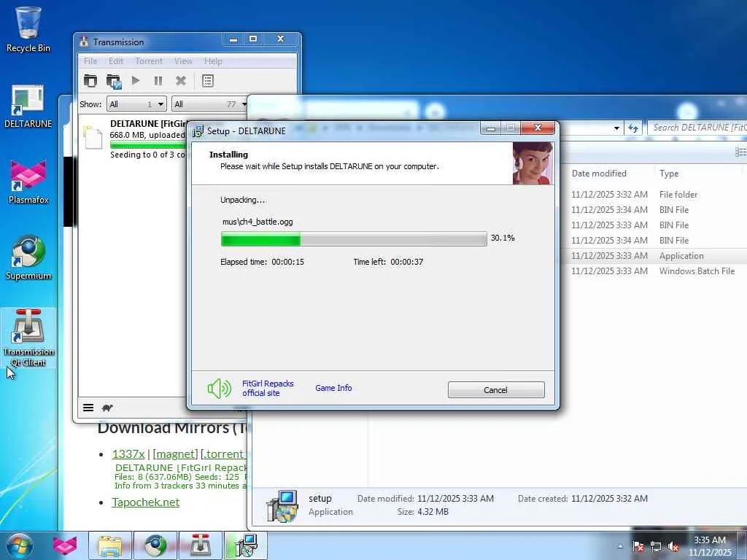Click the installer portrait image
Image resolution: width=747 pixels, height=560 pixels.
[x=533, y=163]
